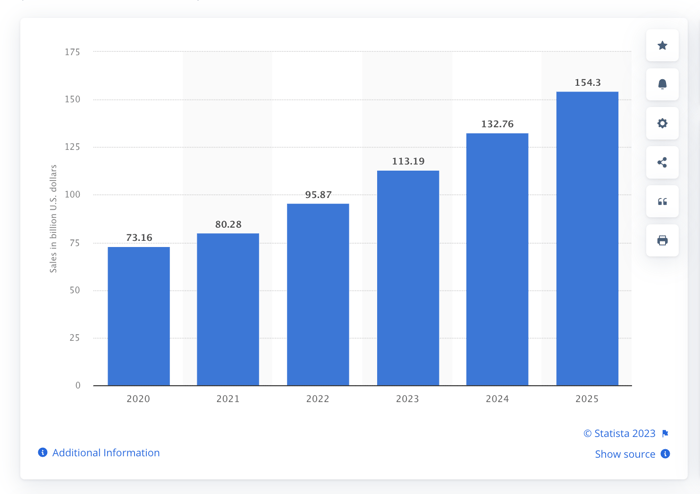Click the flag icon beside Statista 2023
This screenshot has width=700, height=494.
pyautogui.click(x=666, y=434)
